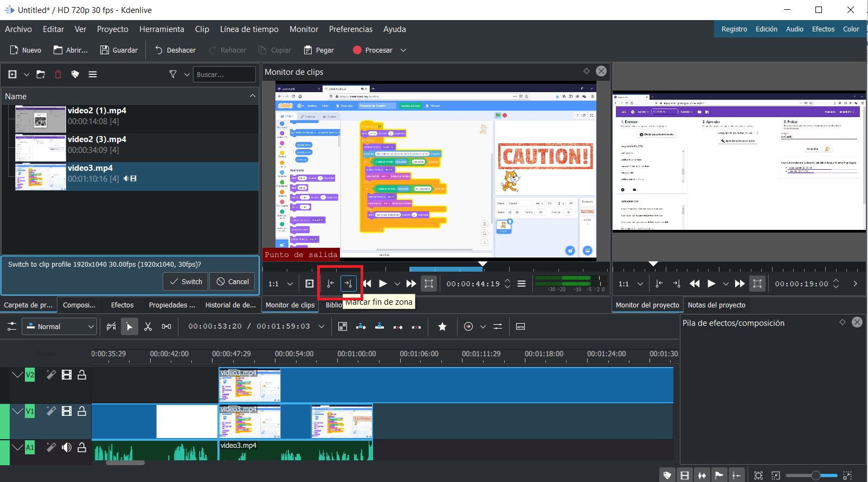Open the Herramienta menu
The width and height of the screenshot is (868, 482).
[162, 29]
